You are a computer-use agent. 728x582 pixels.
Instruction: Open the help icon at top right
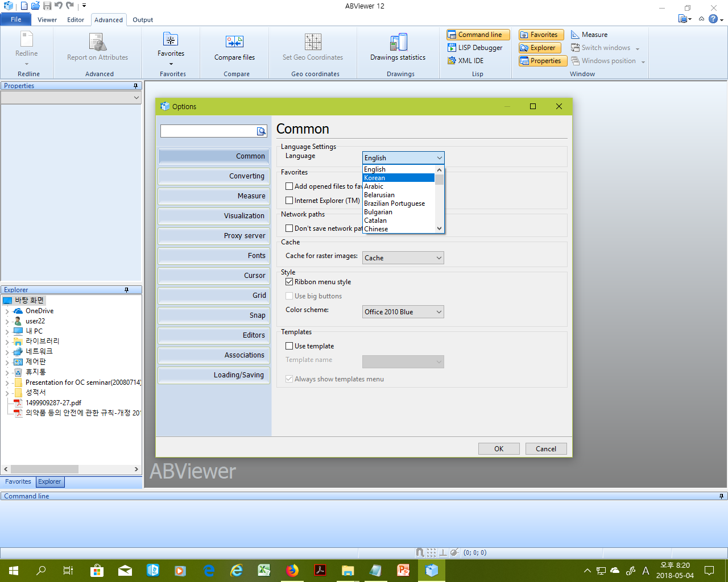pyautogui.click(x=713, y=19)
